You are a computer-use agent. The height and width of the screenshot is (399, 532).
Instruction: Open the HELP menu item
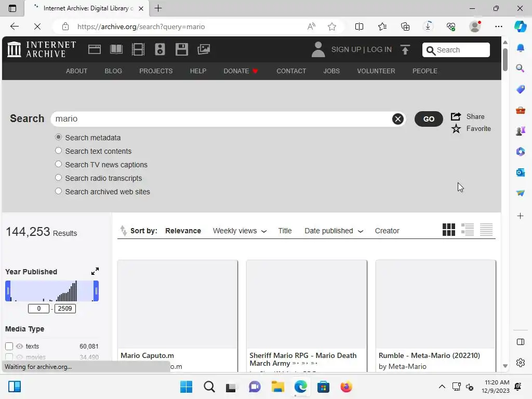coord(198,71)
